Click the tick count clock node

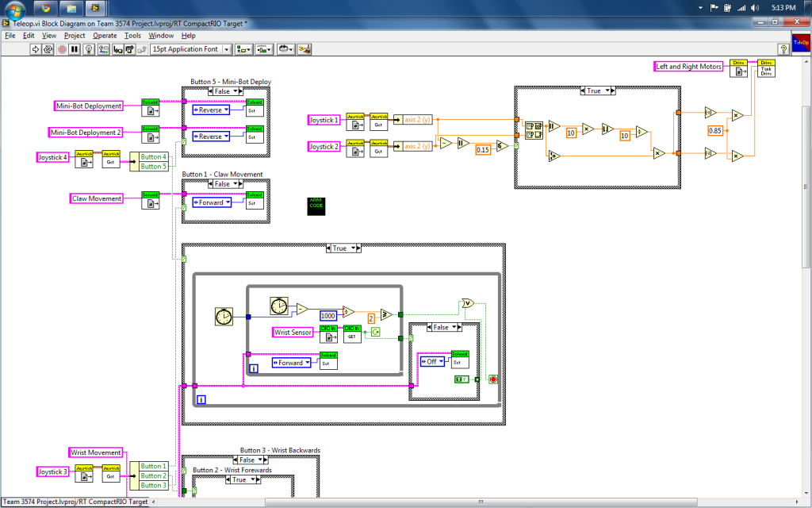pyautogui.click(x=224, y=317)
